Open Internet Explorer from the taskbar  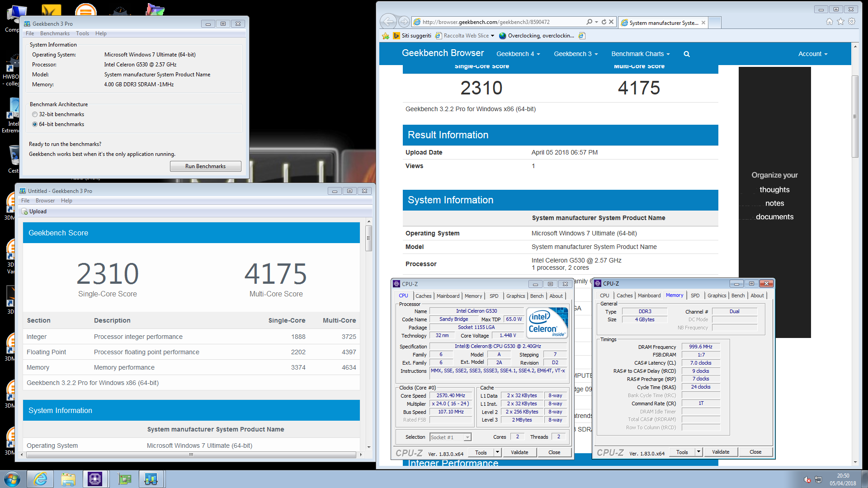tap(40, 479)
